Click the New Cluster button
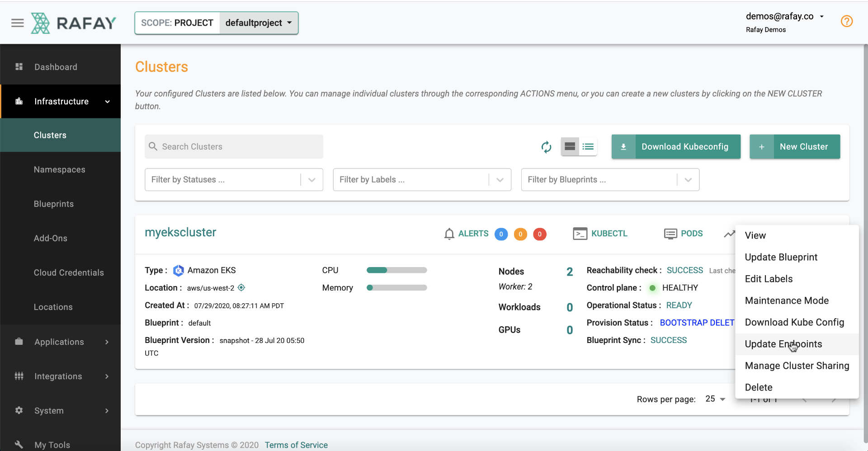868x451 pixels. [795, 146]
